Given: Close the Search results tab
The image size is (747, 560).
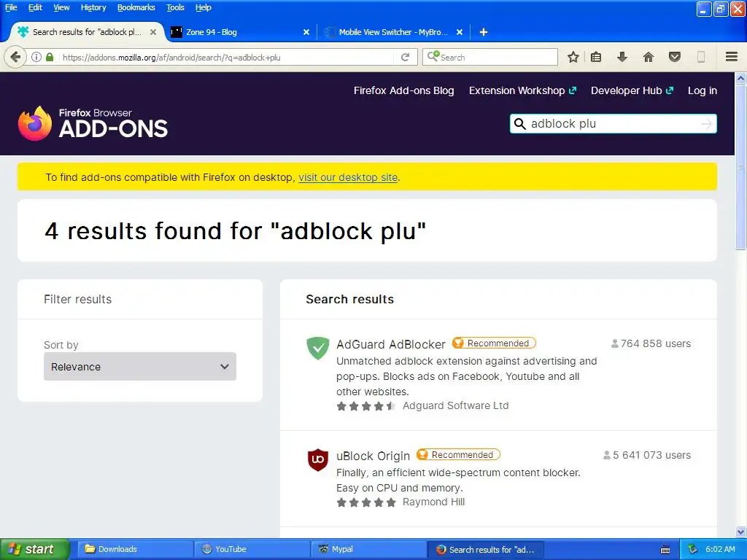Looking at the screenshot, I should pyautogui.click(x=153, y=32).
